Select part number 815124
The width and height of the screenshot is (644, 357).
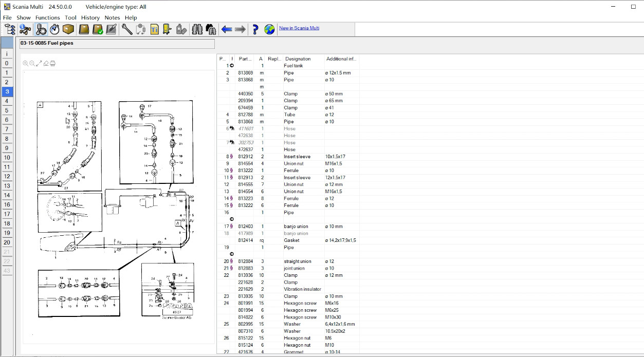pyautogui.click(x=245, y=345)
